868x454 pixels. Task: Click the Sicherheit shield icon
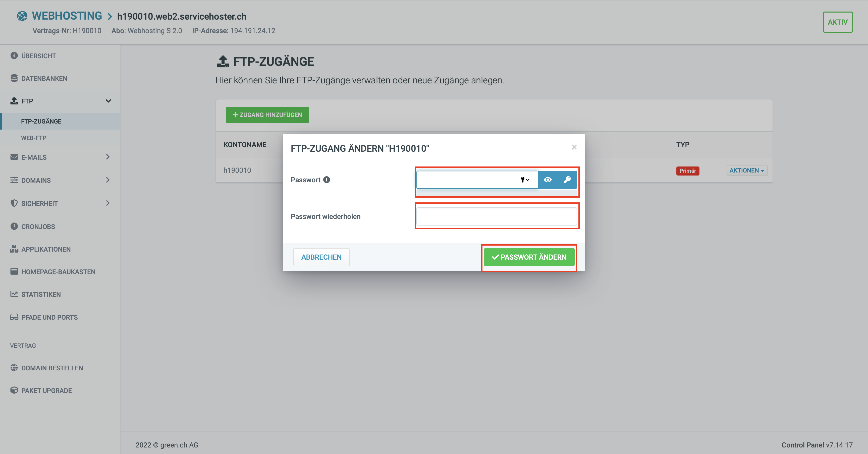14,203
